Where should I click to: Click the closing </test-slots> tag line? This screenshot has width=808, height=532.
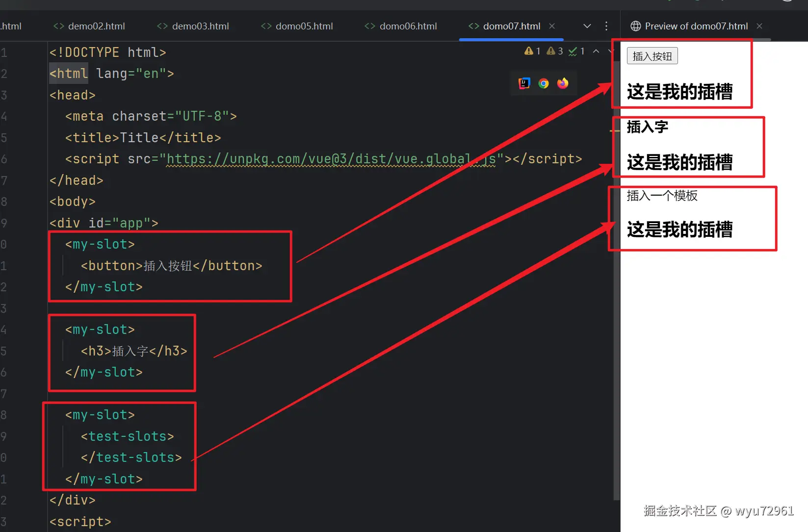tap(131, 457)
